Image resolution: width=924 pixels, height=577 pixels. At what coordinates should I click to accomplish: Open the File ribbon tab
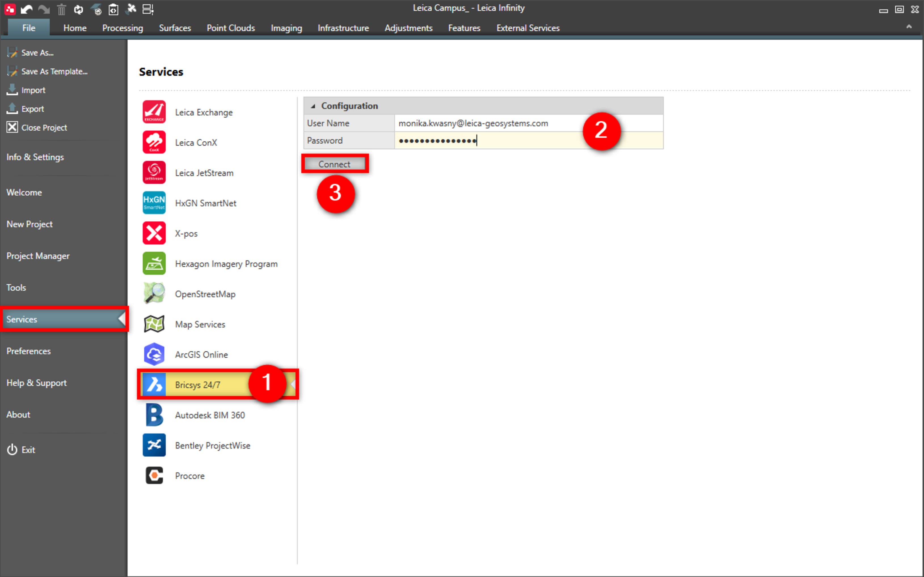point(29,28)
